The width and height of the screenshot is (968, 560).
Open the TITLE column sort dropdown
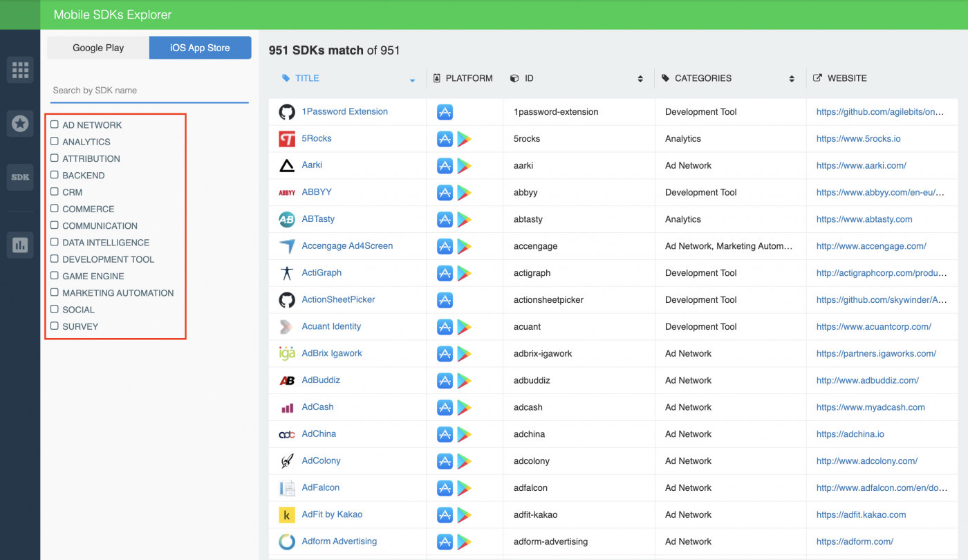tap(413, 80)
